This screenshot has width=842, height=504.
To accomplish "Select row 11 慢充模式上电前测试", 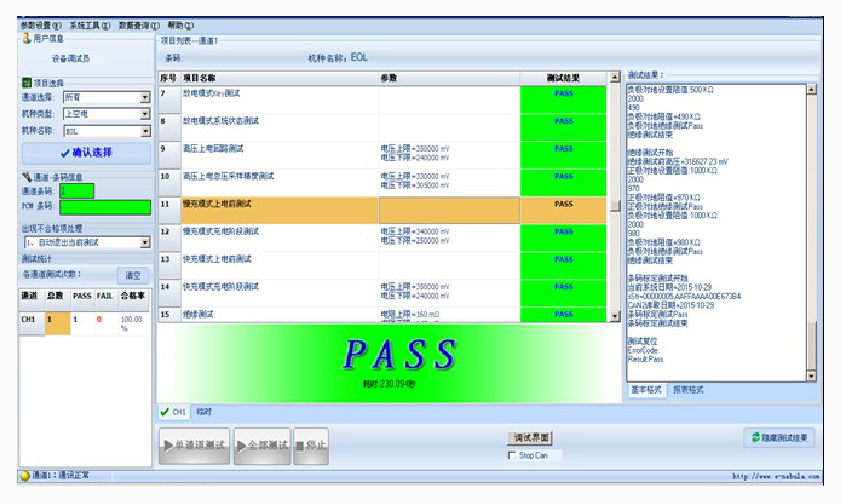I will 280,204.
